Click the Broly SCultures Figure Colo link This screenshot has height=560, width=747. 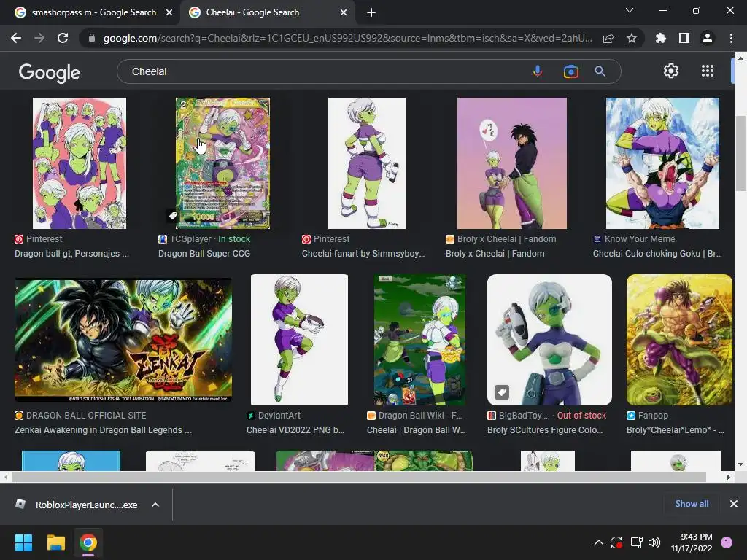(x=545, y=430)
